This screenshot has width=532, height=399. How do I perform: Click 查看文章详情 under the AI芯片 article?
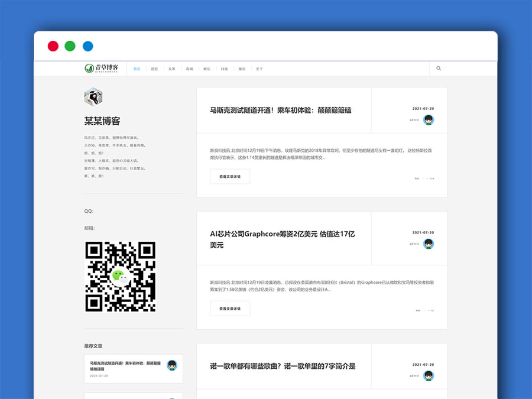coord(230,308)
